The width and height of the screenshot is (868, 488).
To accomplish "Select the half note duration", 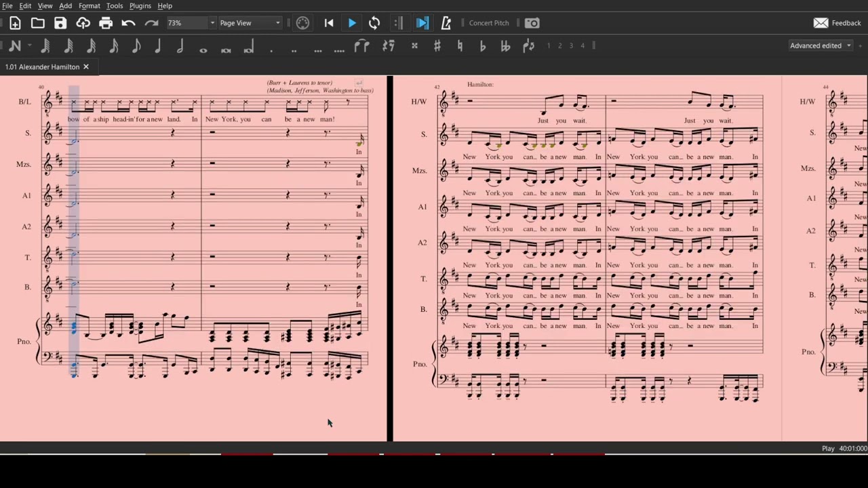I will (180, 46).
